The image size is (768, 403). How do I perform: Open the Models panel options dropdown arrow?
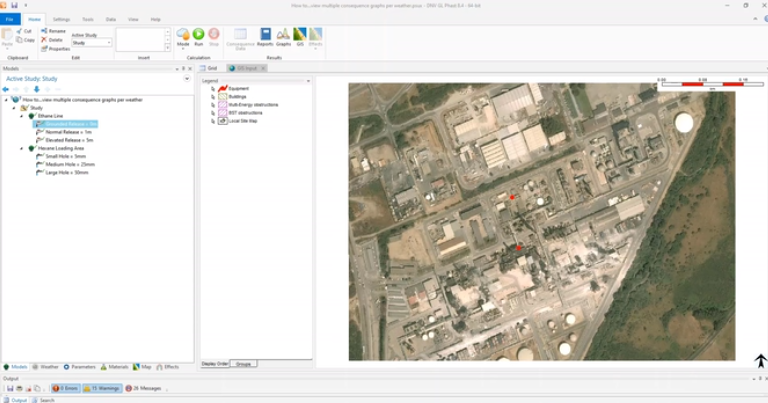177,69
